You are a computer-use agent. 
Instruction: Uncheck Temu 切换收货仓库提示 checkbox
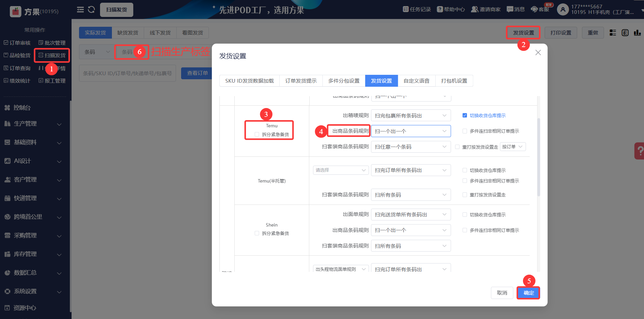465,115
